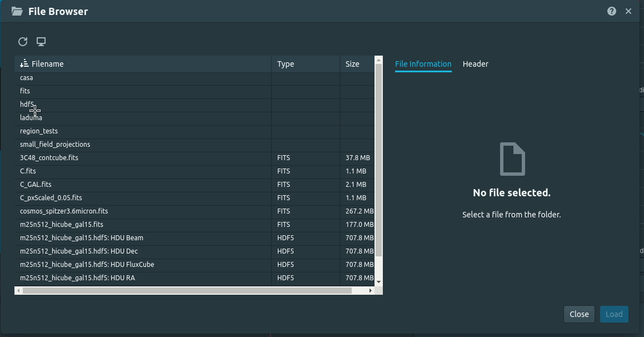Close the File Browser dialog
Screen dimensions: 644x337
tap(579, 314)
